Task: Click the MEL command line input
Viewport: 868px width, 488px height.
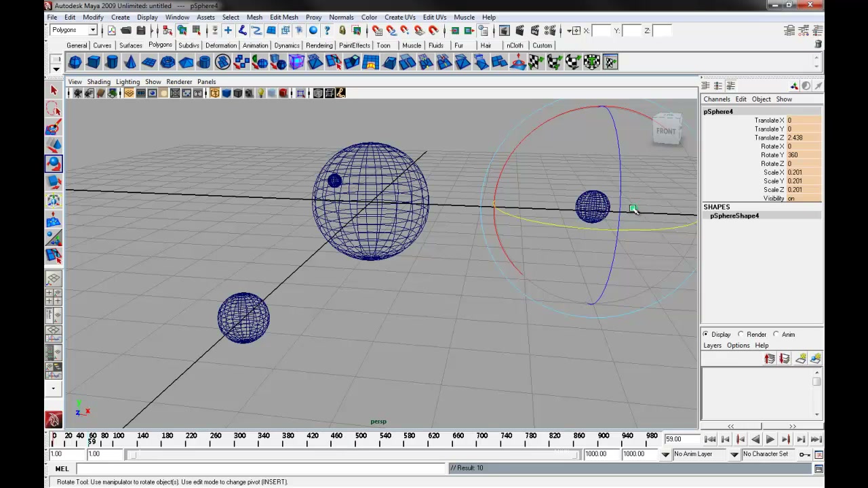Action: coord(260,469)
